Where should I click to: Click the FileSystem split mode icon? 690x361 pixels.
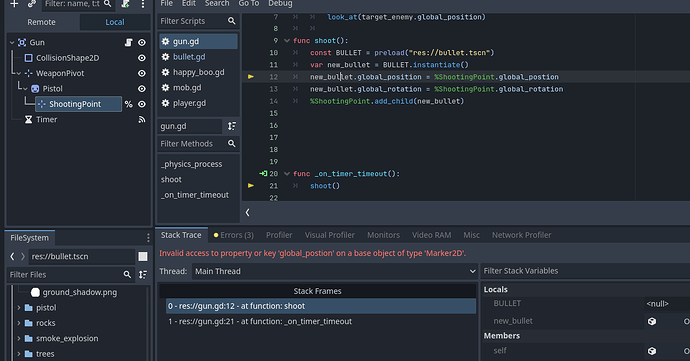click(x=143, y=256)
